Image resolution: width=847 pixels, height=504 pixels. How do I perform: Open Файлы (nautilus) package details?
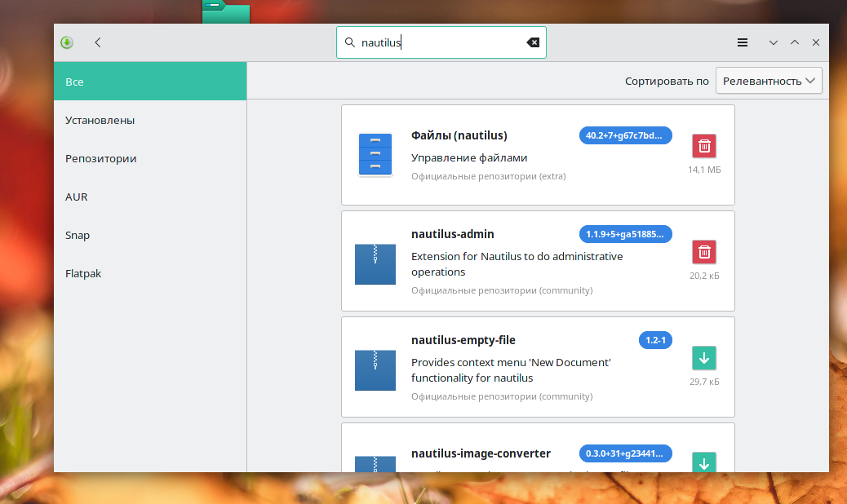[459, 135]
